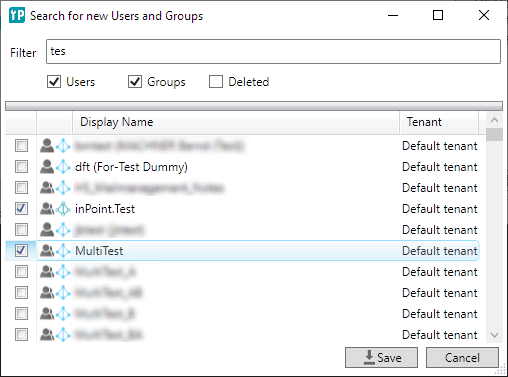Click the green directory icon in inPoint.Test row
The width and height of the screenshot is (508, 377).
point(63,209)
